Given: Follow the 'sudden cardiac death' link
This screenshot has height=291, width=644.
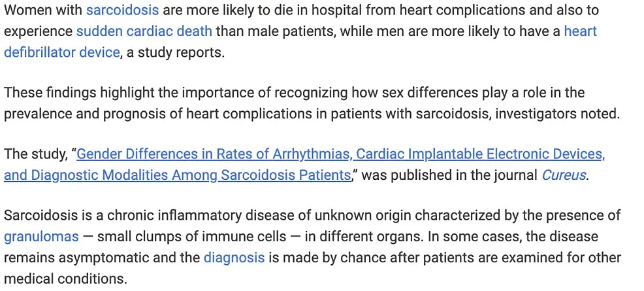Looking at the screenshot, I should pyautogui.click(x=144, y=31).
